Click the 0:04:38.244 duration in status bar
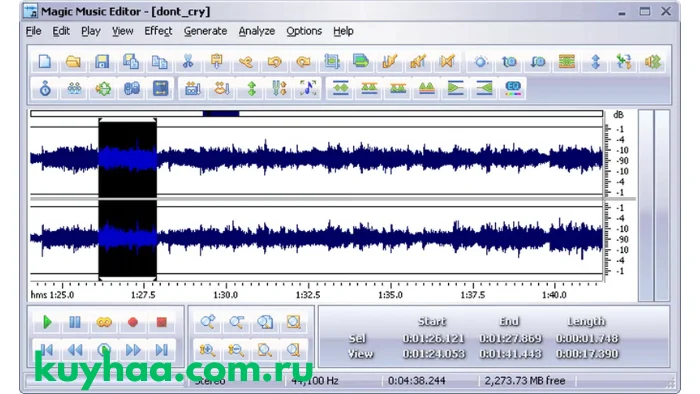Viewport: 700px width, 394px height. (417, 381)
